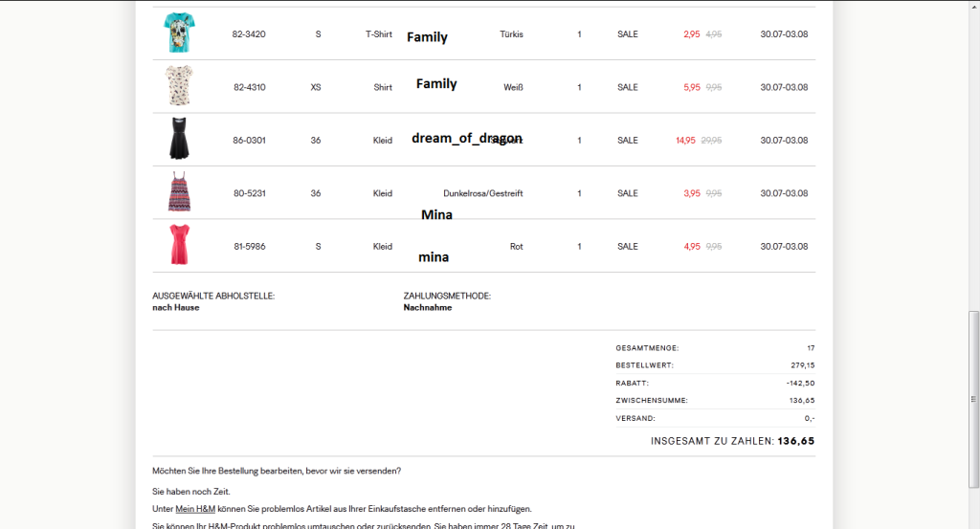Image resolution: width=980 pixels, height=529 pixels.
Task: Open the Mein H&M link
Action: point(195,509)
